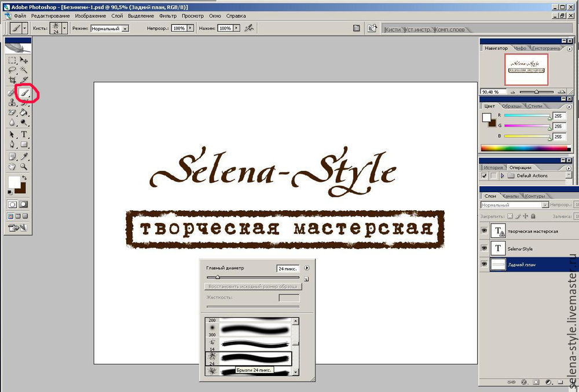Select the Brush tool in the toolbox
The image size is (579, 392).
point(24,91)
